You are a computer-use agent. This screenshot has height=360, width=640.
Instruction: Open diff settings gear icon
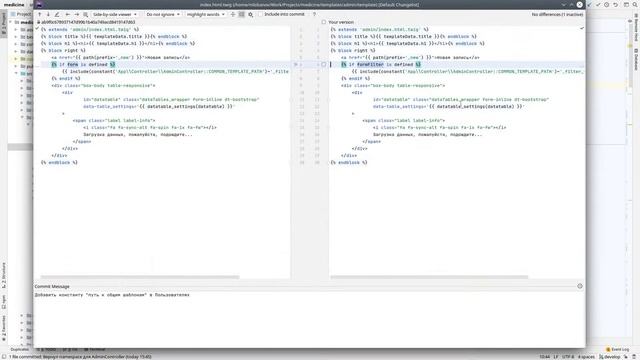(251, 14)
